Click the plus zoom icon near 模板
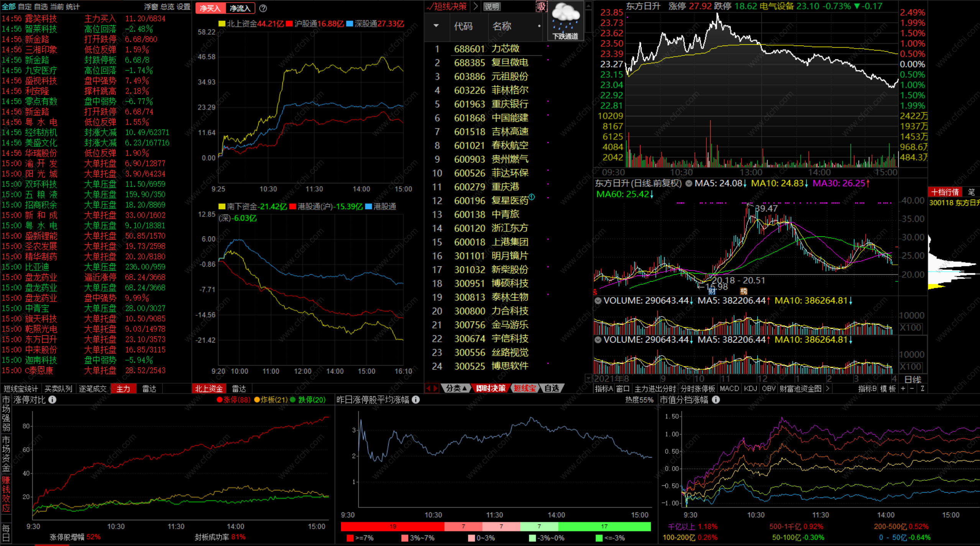Viewport: 980px width, 546px height. coord(903,389)
